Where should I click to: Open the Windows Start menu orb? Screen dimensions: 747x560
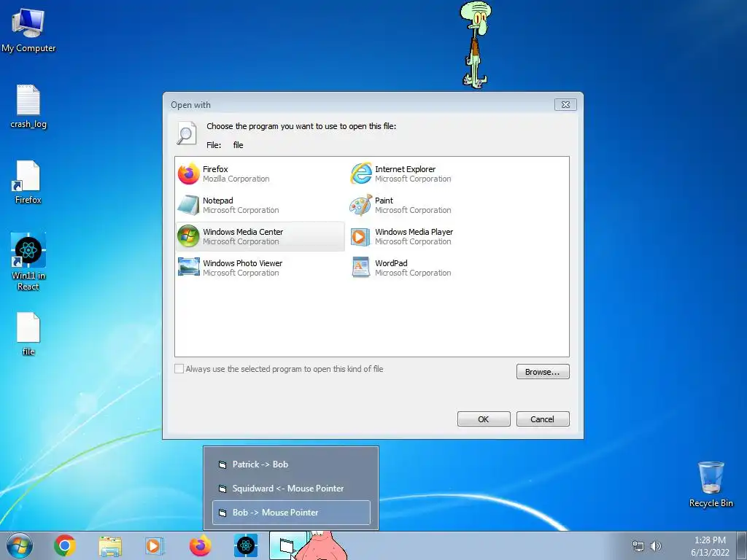(20, 545)
